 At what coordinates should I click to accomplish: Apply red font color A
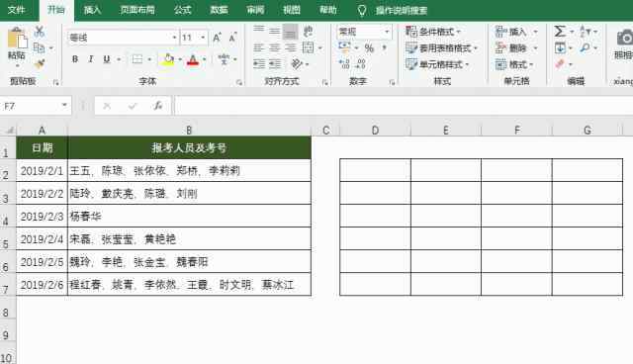click(x=193, y=59)
